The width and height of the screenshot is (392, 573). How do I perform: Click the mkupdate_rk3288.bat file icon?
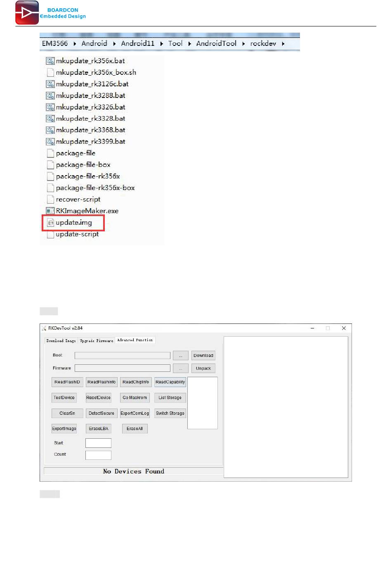click(x=50, y=95)
